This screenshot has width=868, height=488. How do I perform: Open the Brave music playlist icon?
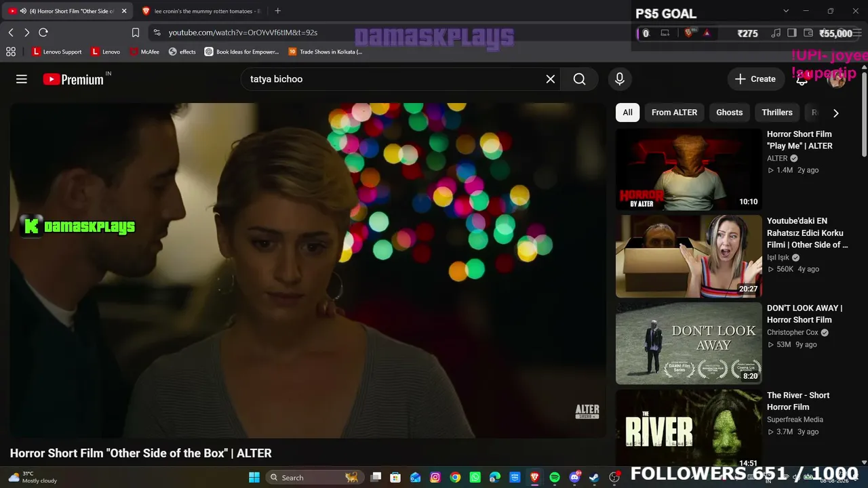[776, 33]
